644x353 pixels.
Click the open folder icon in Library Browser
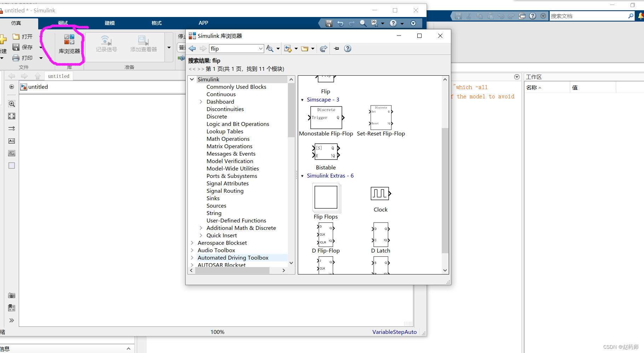click(x=304, y=48)
